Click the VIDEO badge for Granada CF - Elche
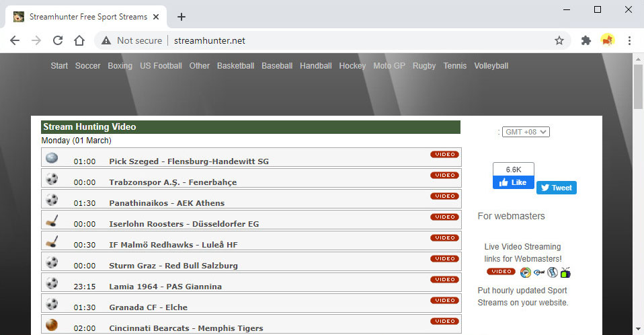This screenshot has height=335, width=644. pyautogui.click(x=445, y=301)
